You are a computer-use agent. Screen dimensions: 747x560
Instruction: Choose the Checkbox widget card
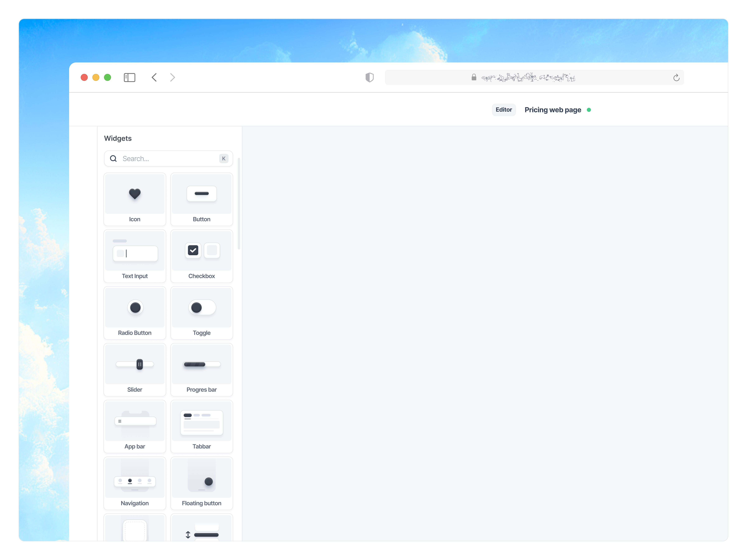pos(202,256)
